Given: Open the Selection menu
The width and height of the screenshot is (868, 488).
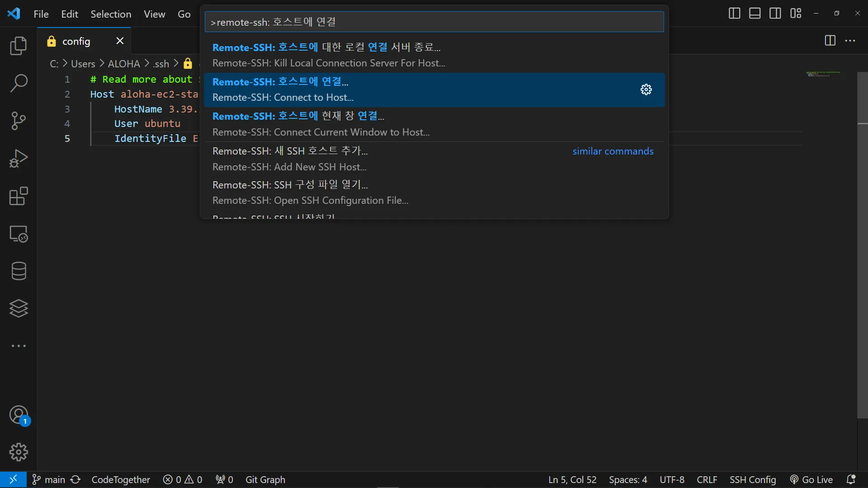Looking at the screenshot, I should (111, 14).
